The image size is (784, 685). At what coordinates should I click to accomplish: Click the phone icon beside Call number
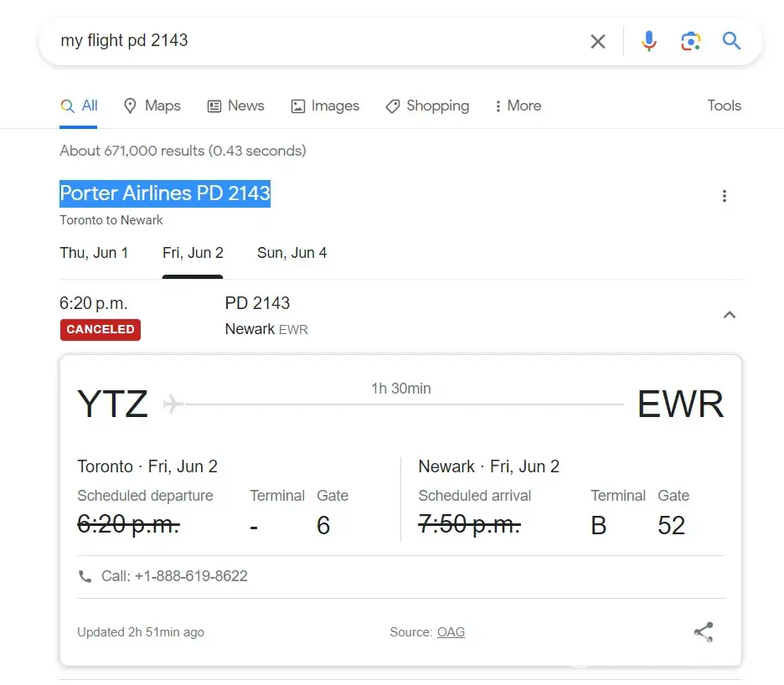[x=85, y=576]
